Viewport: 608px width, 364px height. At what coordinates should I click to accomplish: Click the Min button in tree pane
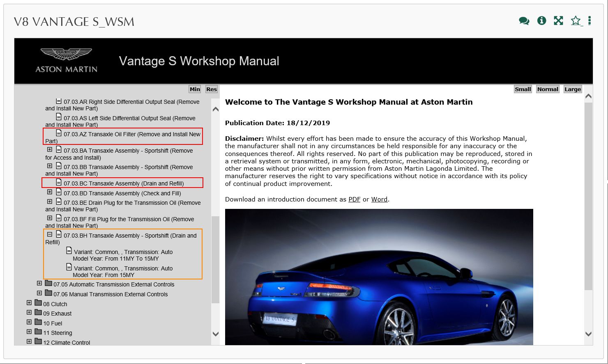(x=195, y=89)
